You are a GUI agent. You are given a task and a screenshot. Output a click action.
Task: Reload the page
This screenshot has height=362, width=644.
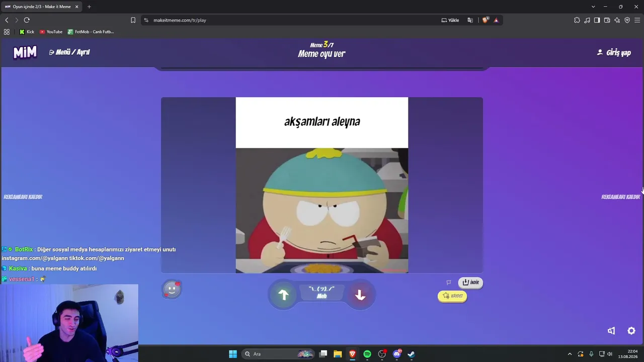27,20
